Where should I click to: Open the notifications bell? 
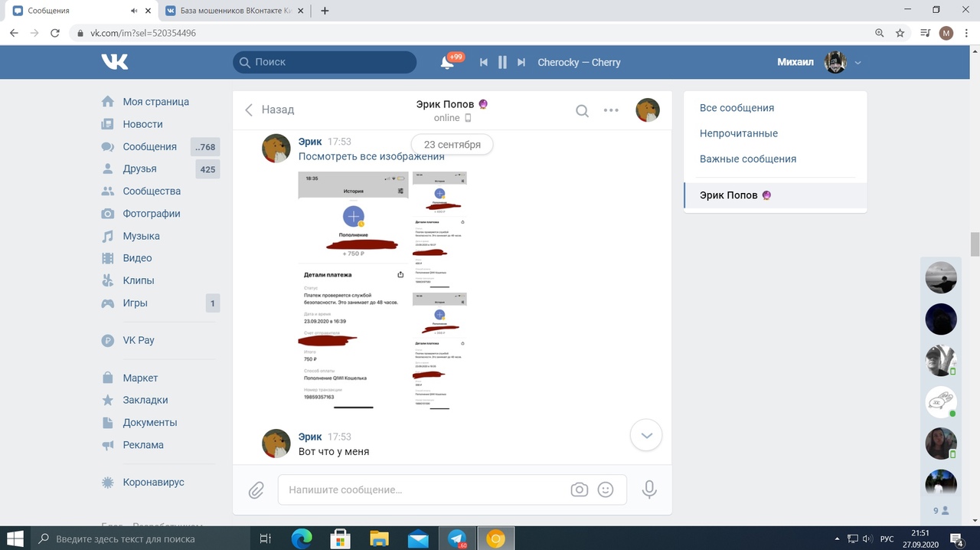[x=448, y=63]
